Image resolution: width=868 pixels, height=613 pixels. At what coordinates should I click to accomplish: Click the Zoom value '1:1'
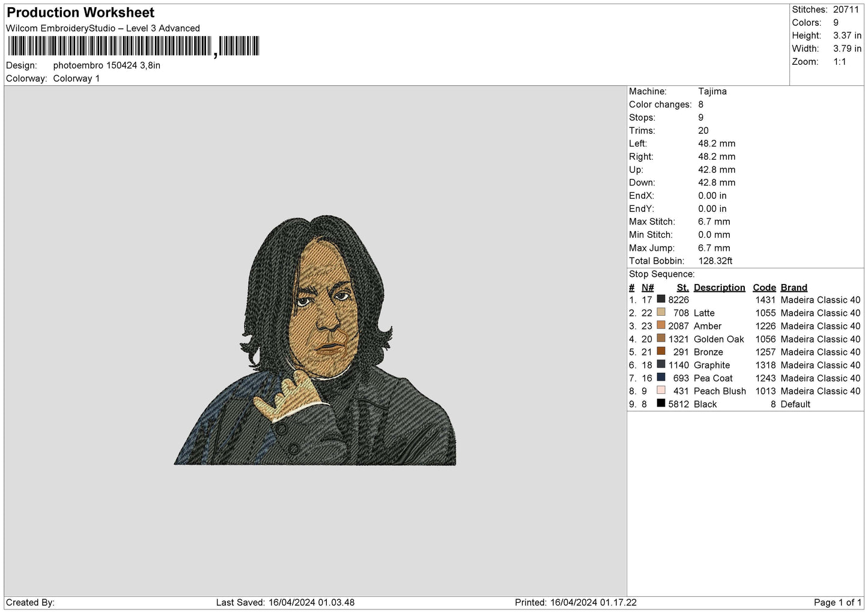(840, 62)
